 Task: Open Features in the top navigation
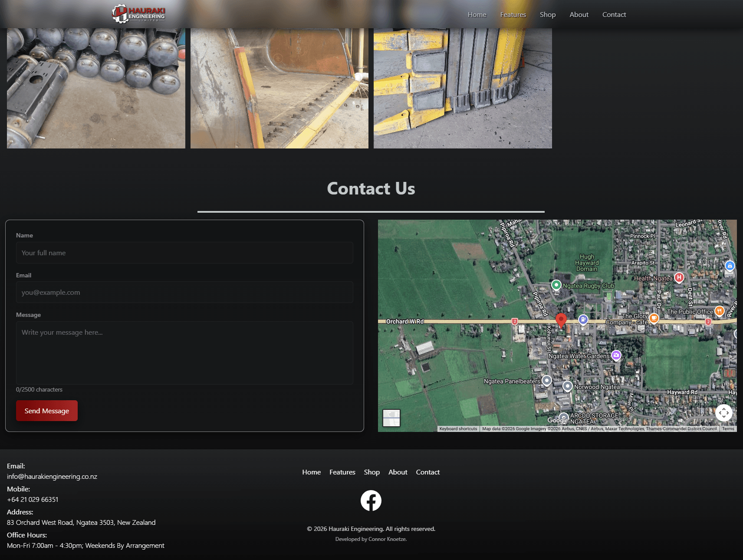pyautogui.click(x=513, y=15)
